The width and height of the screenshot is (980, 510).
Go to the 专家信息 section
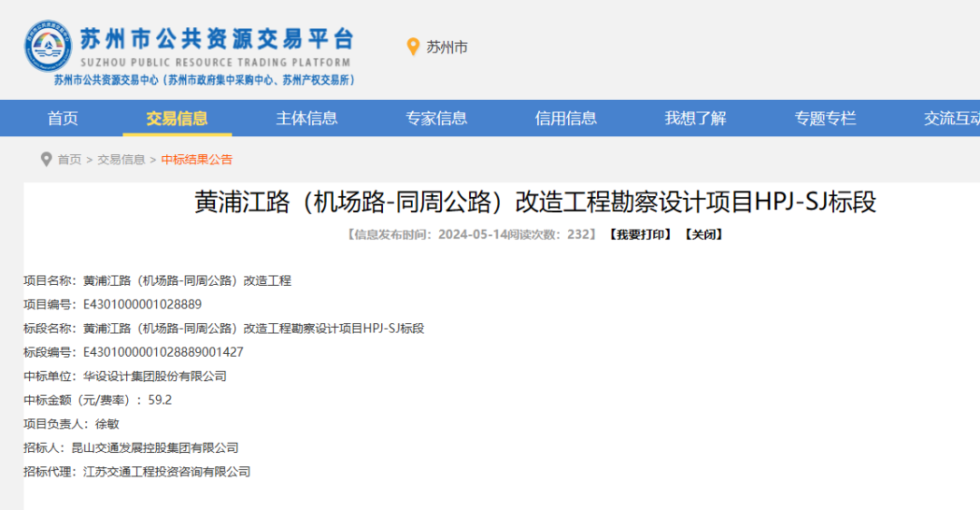[436, 118]
